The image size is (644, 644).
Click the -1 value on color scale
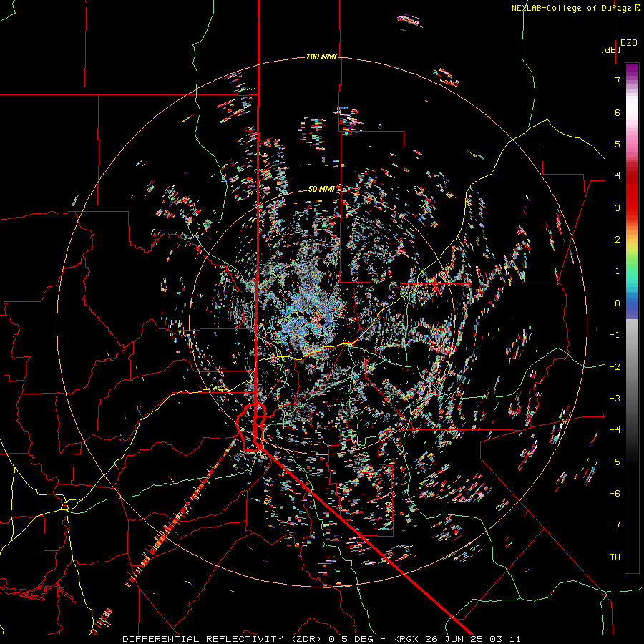[x=615, y=335]
